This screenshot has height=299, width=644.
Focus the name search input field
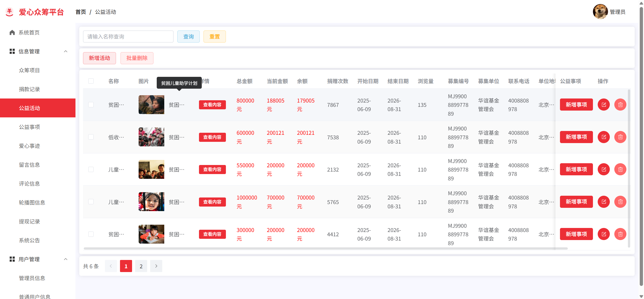tap(128, 37)
